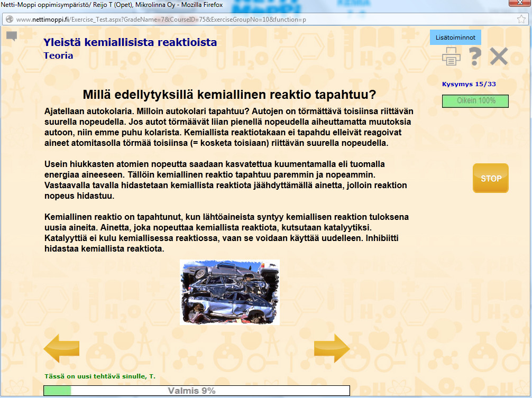Close the Firefox window with the red X

click(x=520, y=3)
